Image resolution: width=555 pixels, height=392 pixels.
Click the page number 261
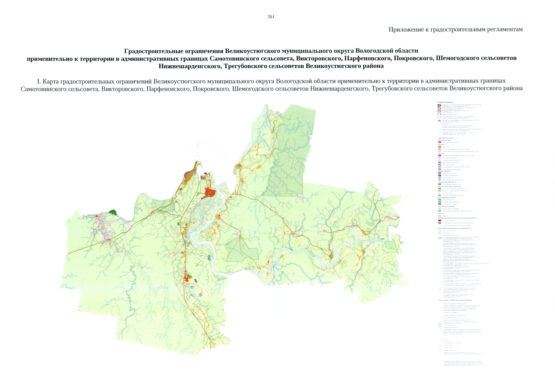click(x=271, y=17)
